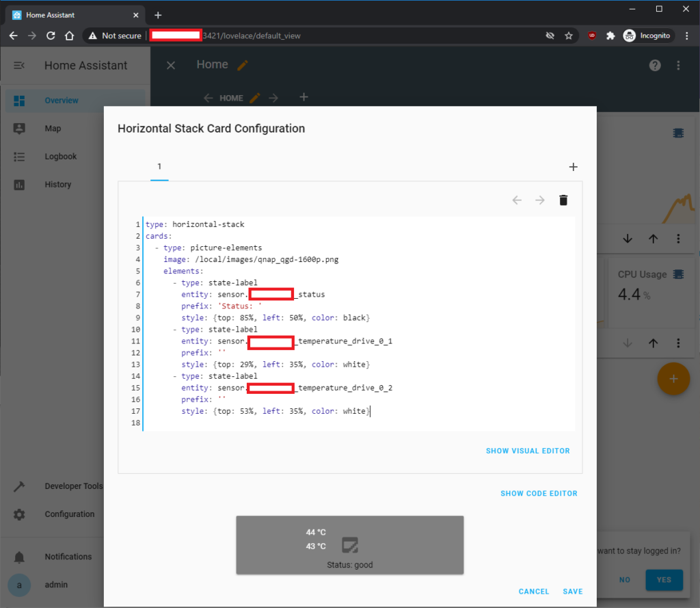
Task: Move the upper background card up
Action: [653, 239]
